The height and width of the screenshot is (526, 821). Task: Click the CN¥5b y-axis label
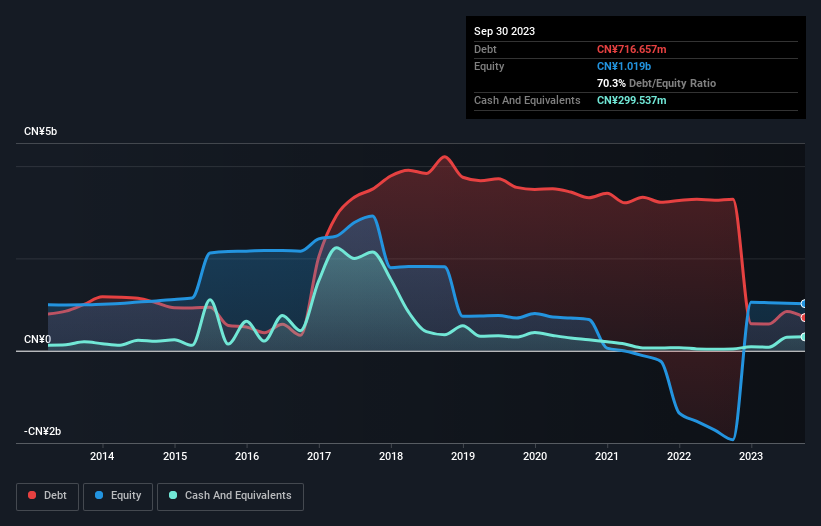coord(40,131)
